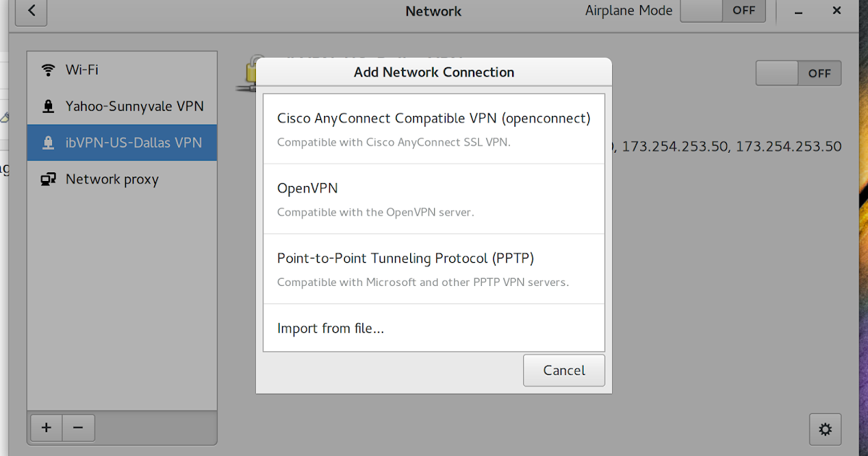The height and width of the screenshot is (456, 868).
Task: Click the large VPN padlock icon in panel
Action: point(247,73)
